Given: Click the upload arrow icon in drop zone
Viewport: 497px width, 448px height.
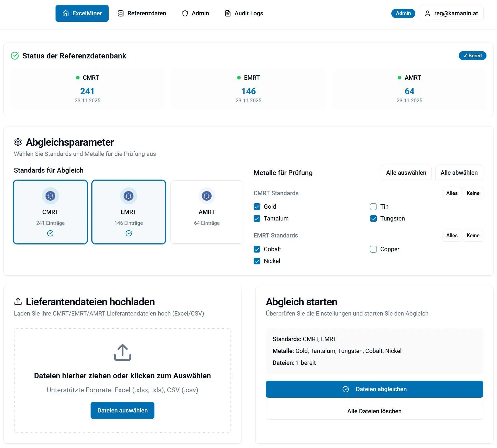Looking at the screenshot, I should coord(122,352).
